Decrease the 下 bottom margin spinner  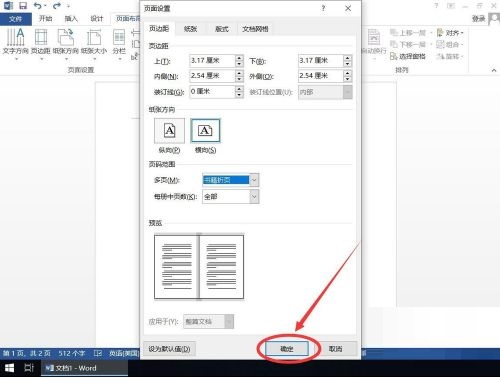(x=348, y=64)
